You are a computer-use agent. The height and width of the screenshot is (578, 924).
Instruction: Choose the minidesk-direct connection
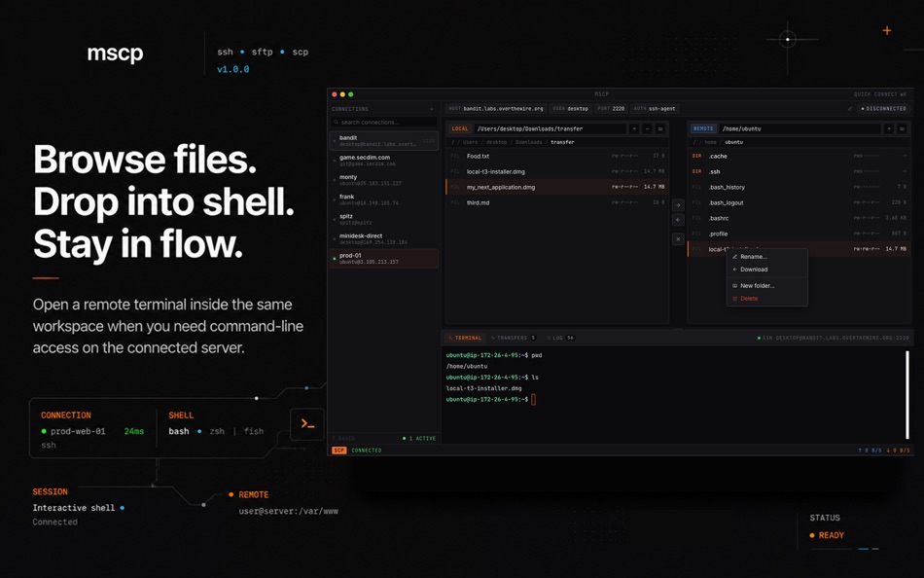pyautogui.click(x=383, y=238)
